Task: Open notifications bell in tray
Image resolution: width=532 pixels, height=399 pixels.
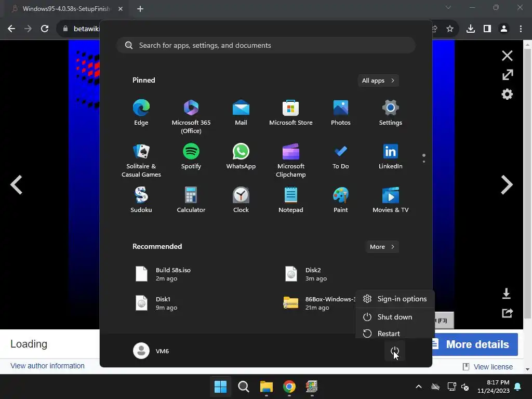Action: pyautogui.click(x=518, y=387)
